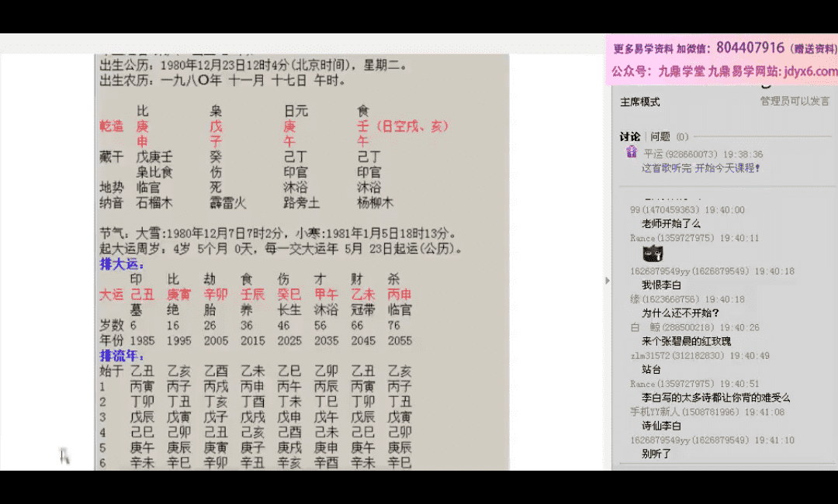Click the black mask emoji in chat
838x504 pixels.
point(653,254)
